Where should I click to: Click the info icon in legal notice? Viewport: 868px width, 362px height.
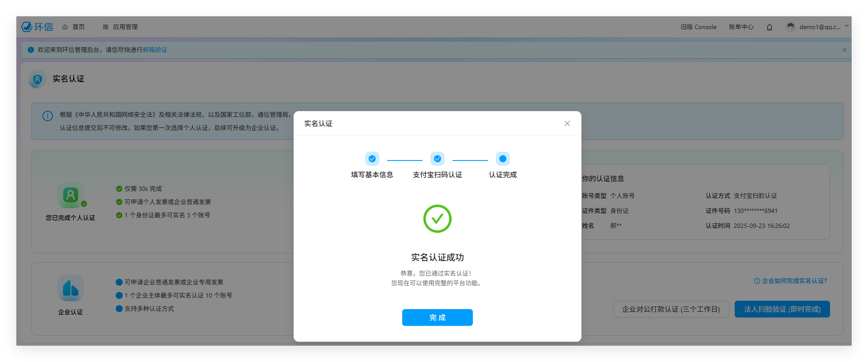[x=48, y=116]
